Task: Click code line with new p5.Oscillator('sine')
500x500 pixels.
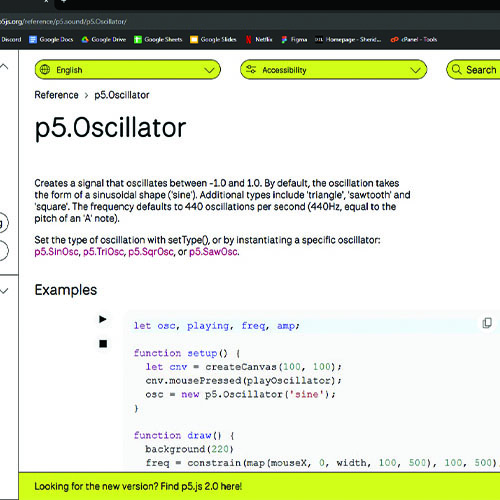Action: [x=240, y=394]
